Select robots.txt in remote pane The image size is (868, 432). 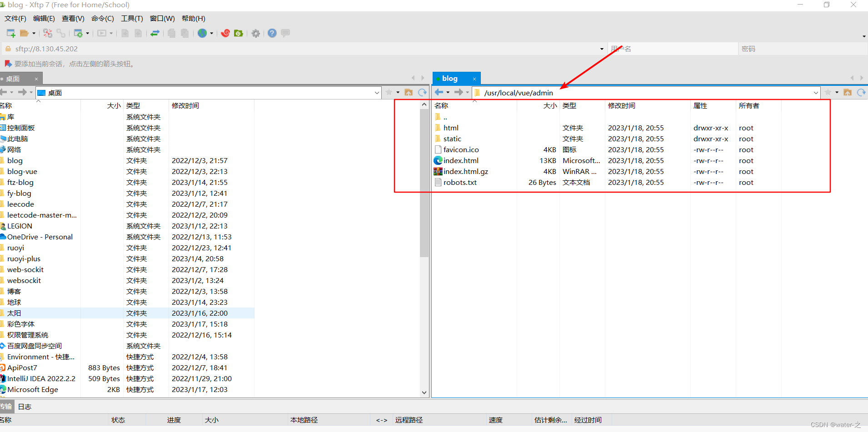(460, 182)
